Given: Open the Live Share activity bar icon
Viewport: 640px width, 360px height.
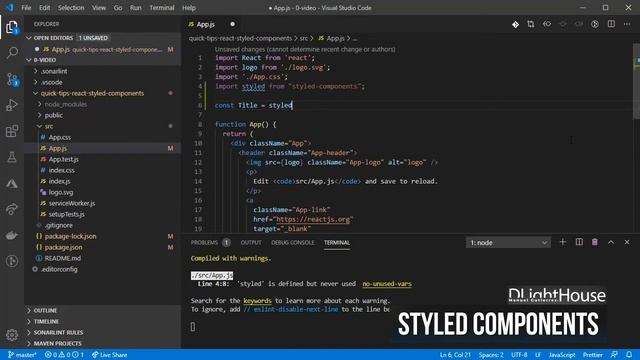Looking at the screenshot, I should pos(12,209).
